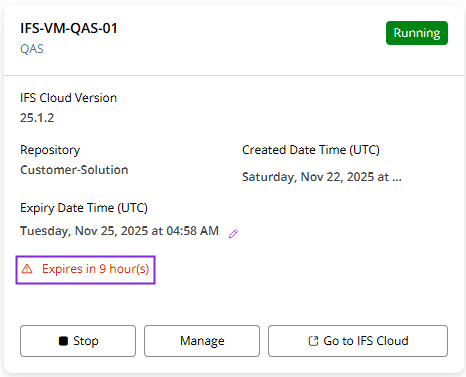Stop the IFS-VM-QAS-01 environment
The height and width of the screenshot is (377, 466).
point(78,341)
